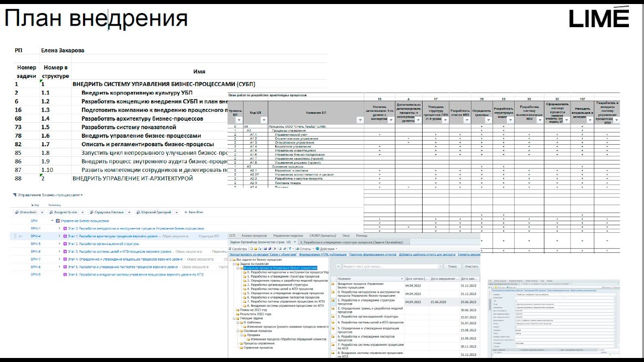Open the Помощь menu

(362, 235)
